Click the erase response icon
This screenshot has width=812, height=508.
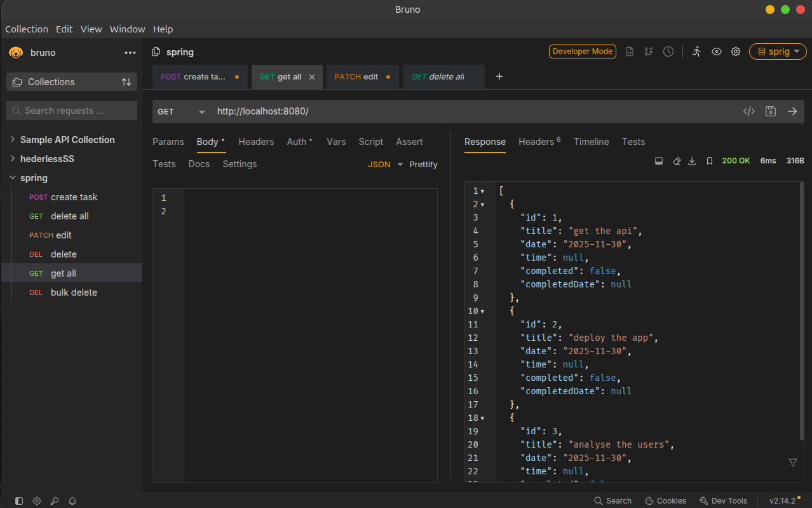[677, 161]
